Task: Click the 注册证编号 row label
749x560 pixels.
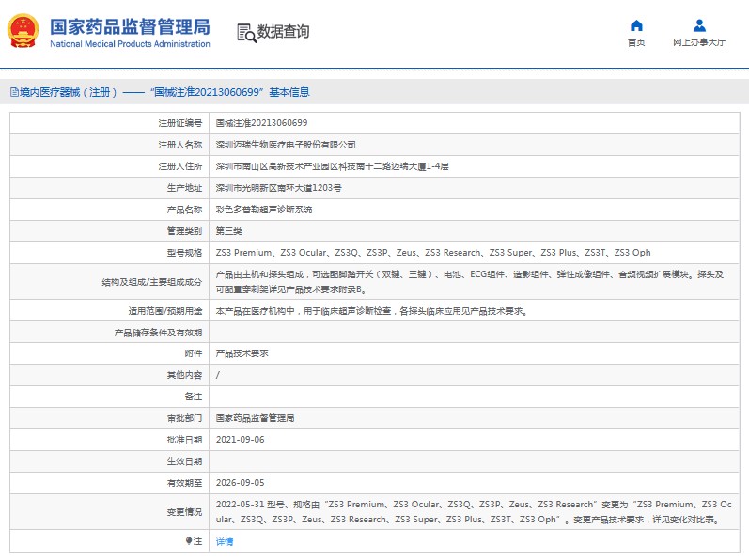Action: tap(180, 123)
